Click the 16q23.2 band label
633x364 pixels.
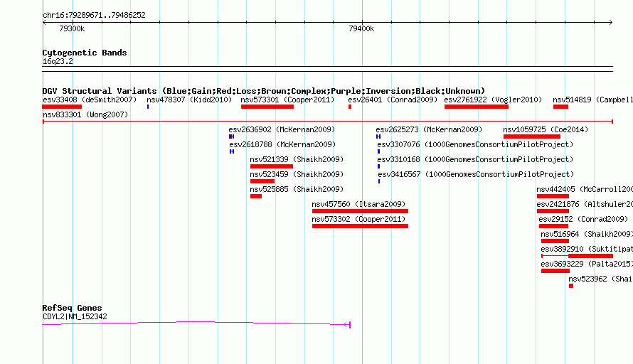58,61
